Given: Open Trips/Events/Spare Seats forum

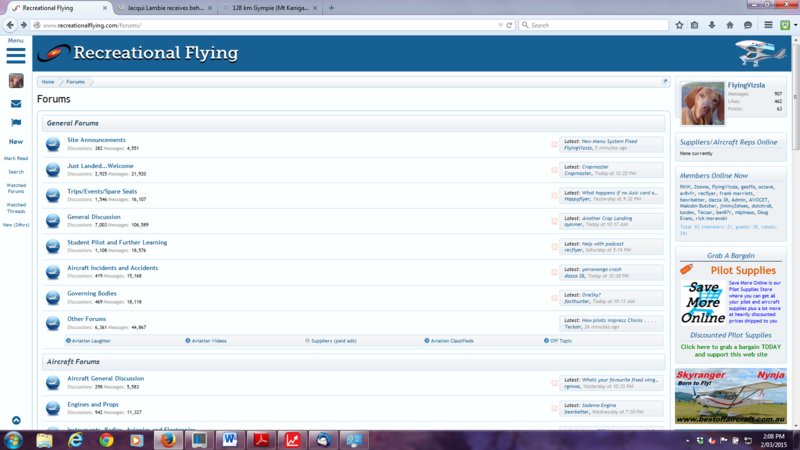Looking at the screenshot, I should click(102, 191).
